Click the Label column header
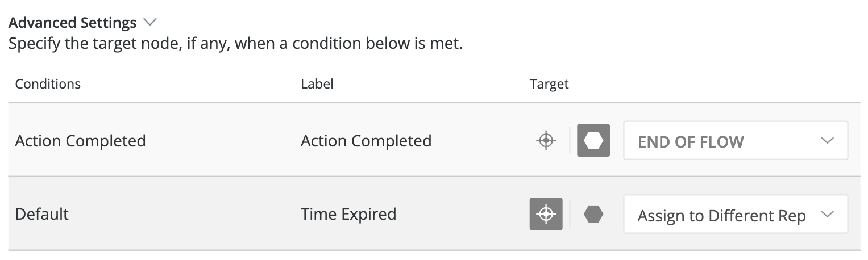This screenshot has width=868, height=260. point(317,84)
